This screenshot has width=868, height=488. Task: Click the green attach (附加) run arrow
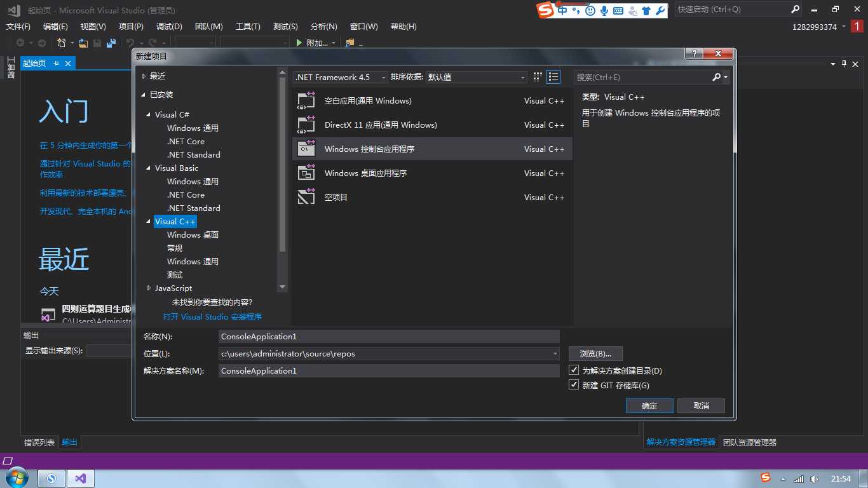pos(299,43)
